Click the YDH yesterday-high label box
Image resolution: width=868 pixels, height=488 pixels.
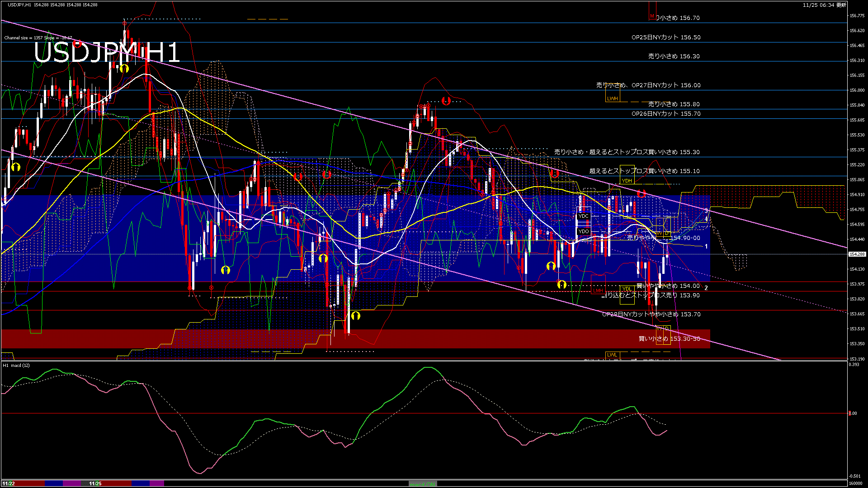pyautogui.click(x=627, y=181)
